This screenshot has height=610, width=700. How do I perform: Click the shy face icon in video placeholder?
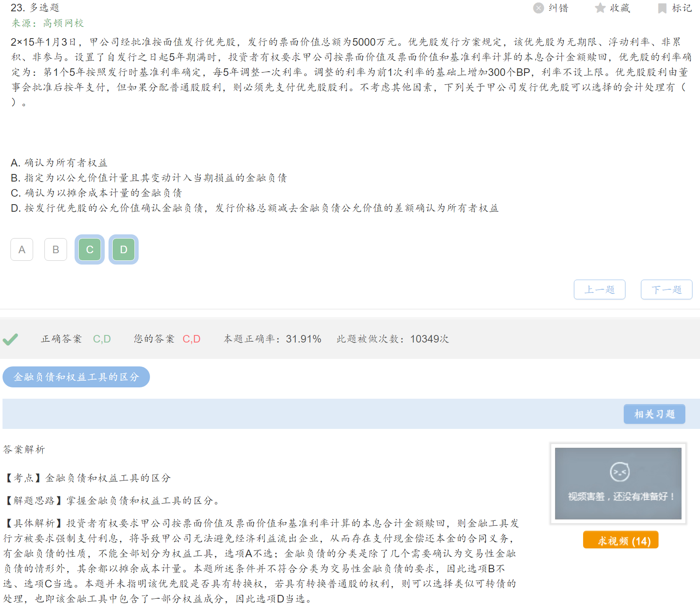(619, 472)
